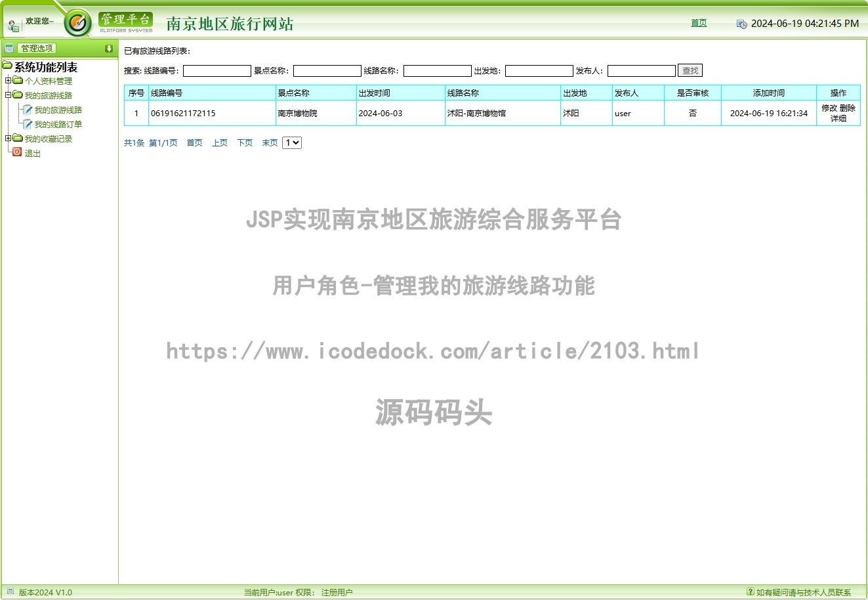Image resolution: width=868 pixels, height=600 pixels.
Task: Go to 上页 in pagination
Action: point(220,142)
